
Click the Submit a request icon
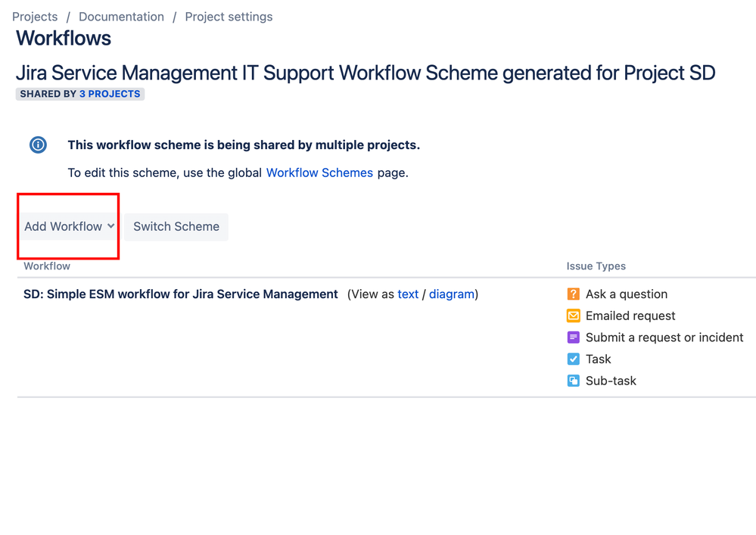[574, 337]
